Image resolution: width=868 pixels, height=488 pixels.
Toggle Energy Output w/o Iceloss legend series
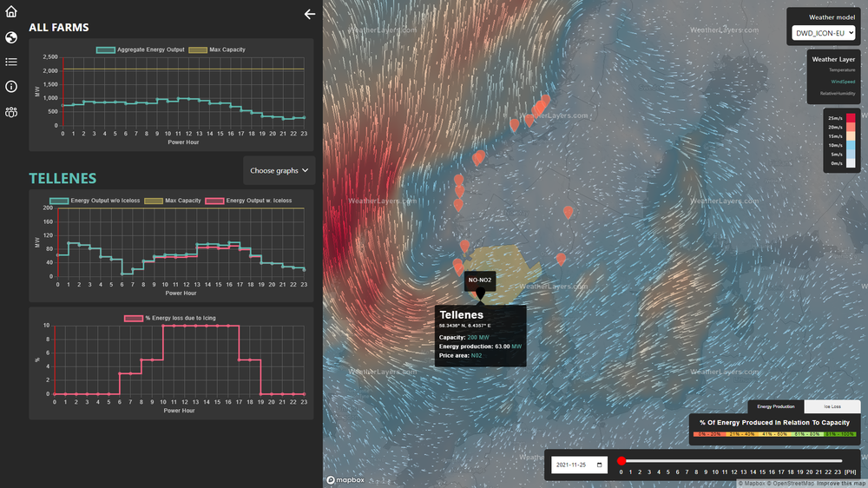click(95, 201)
